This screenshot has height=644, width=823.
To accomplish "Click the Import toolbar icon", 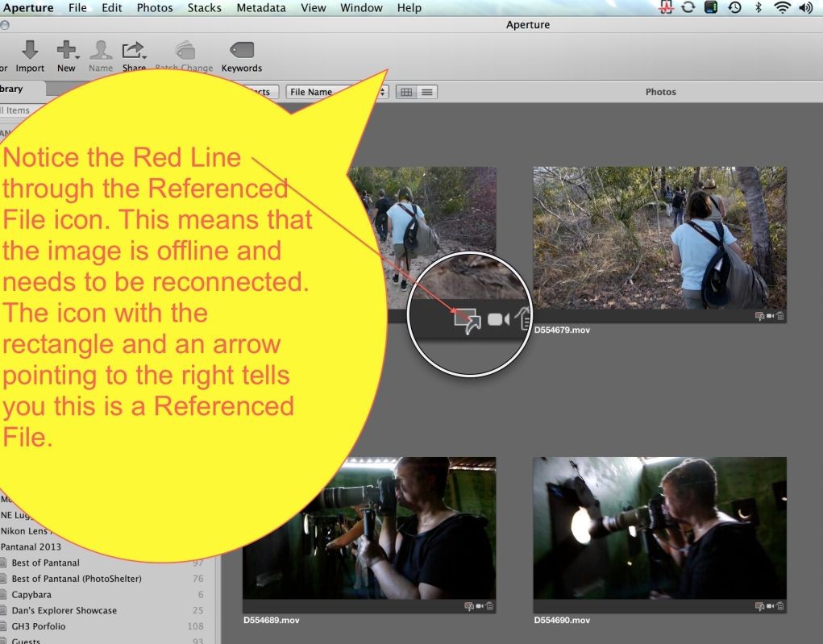I will (x=30, y=51).
